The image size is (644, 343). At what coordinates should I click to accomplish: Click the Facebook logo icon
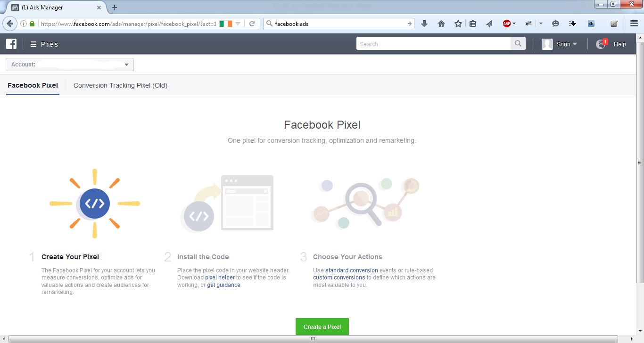[x=11, y=44]
